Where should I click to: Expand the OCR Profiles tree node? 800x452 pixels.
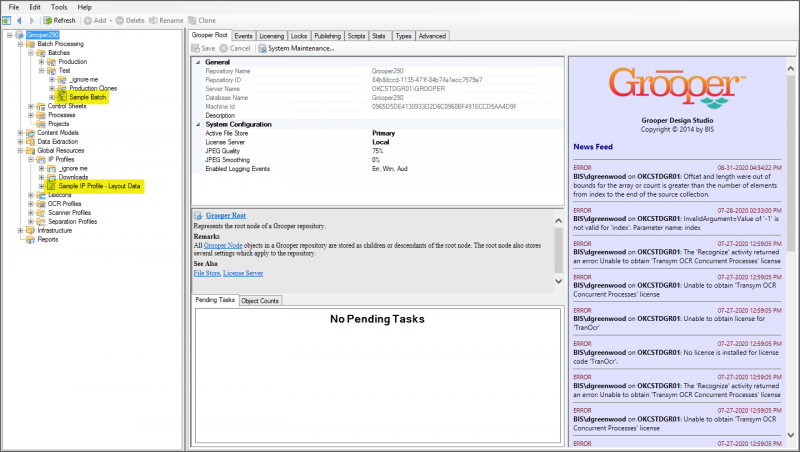[31, 204]
